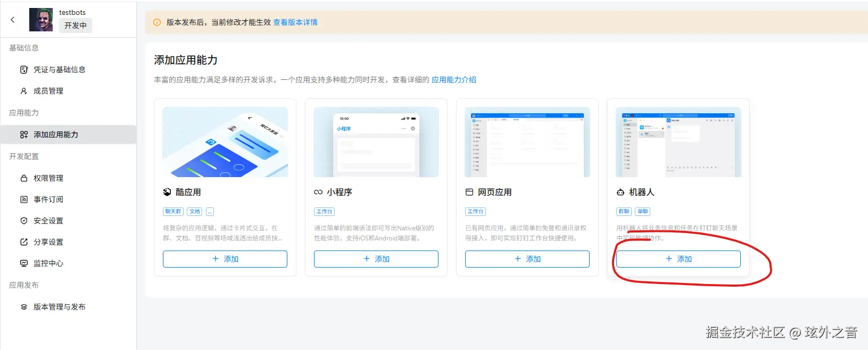868x350 pixels.
Task: Click the 聊天群 tag on 酷应用
Action: 173,212
